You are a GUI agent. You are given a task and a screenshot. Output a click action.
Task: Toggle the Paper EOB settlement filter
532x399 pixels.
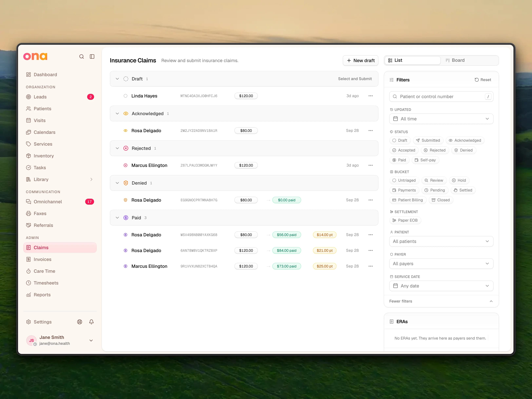coord(405,220)
